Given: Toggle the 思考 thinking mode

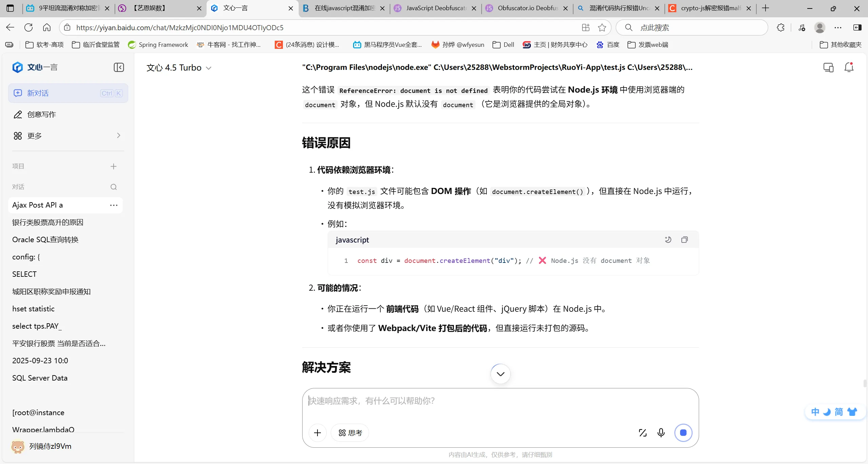Looking at the screenshot, I should pos(350,433).
